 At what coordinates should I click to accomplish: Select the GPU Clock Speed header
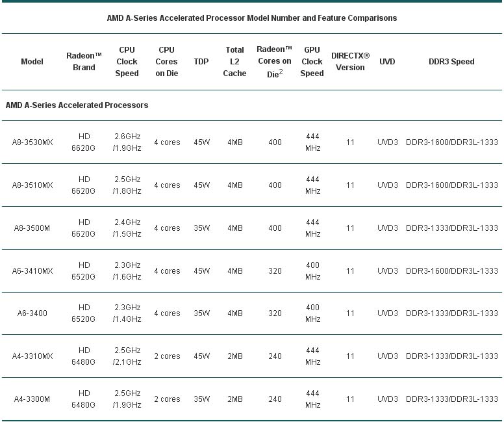click(x=312, y=62)
